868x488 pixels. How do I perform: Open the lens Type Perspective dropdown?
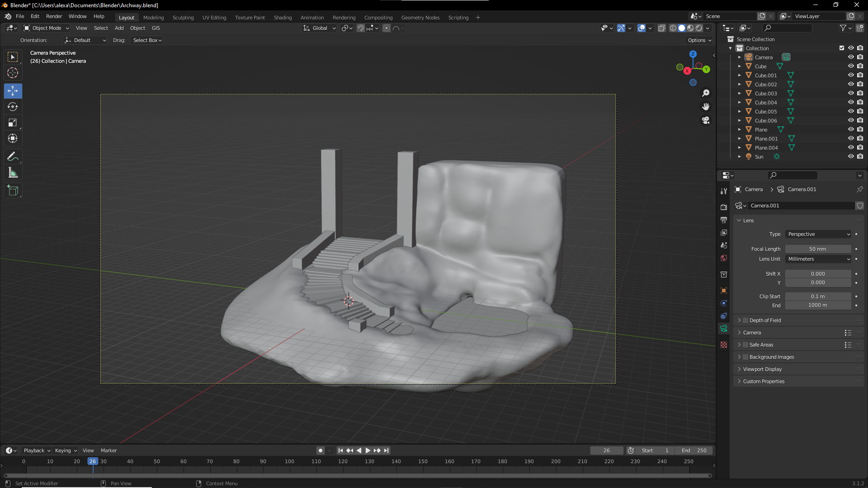[818, 234]
